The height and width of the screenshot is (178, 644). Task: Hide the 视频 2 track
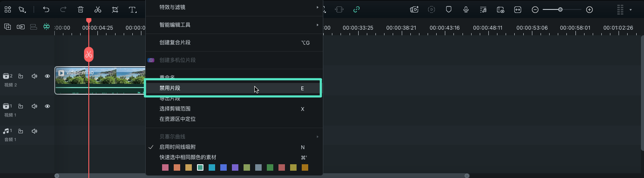coord(47,76)
